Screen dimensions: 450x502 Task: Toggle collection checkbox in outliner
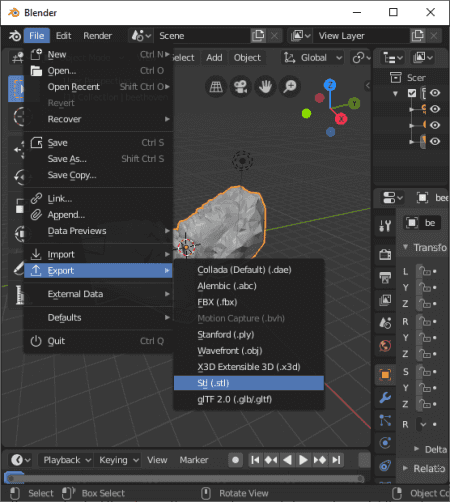[x=412, y=93]
